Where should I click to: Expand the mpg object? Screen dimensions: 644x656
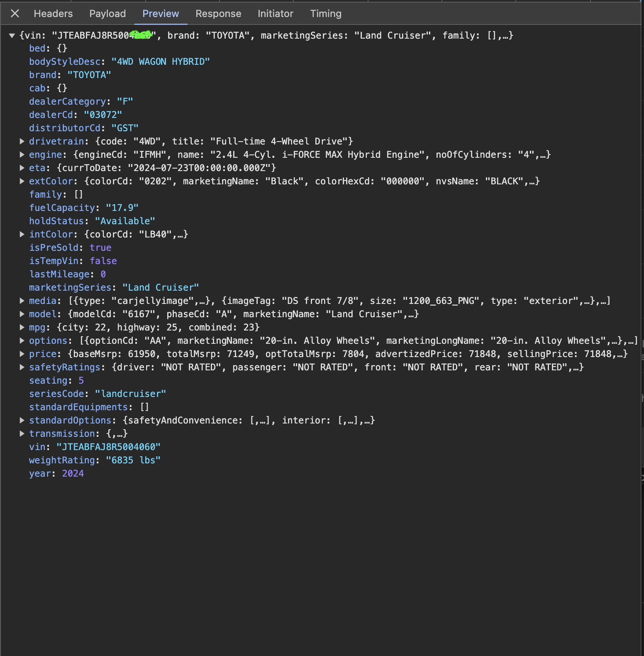click(x=22, y=327)
